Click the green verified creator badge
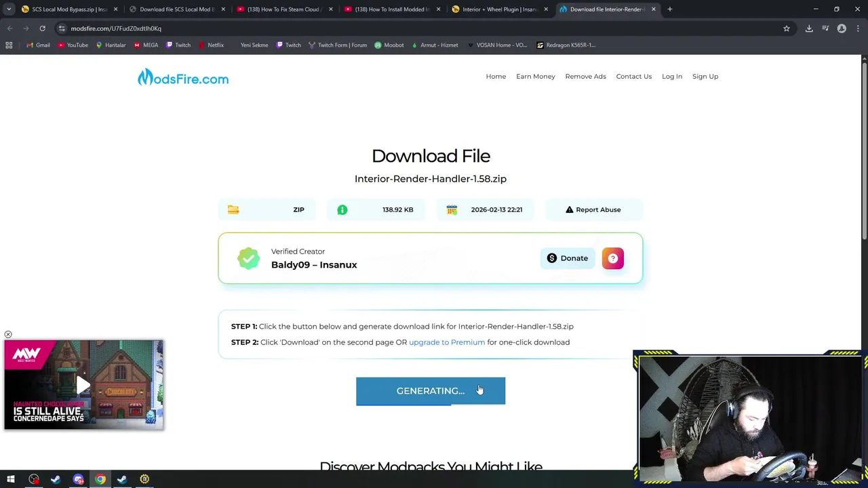The image size is (868, 488). click(248, 258)
